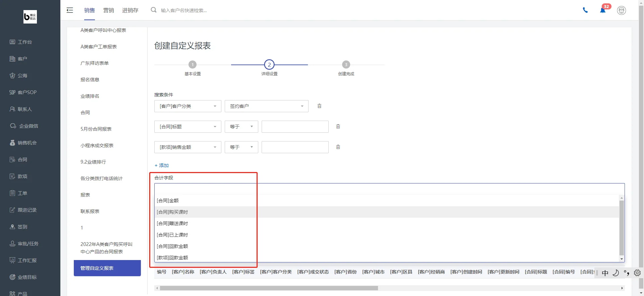The width and height of the screenshot is (644, 296).
Task: Open the IME settings gear
Action: (x=637, y=273)
